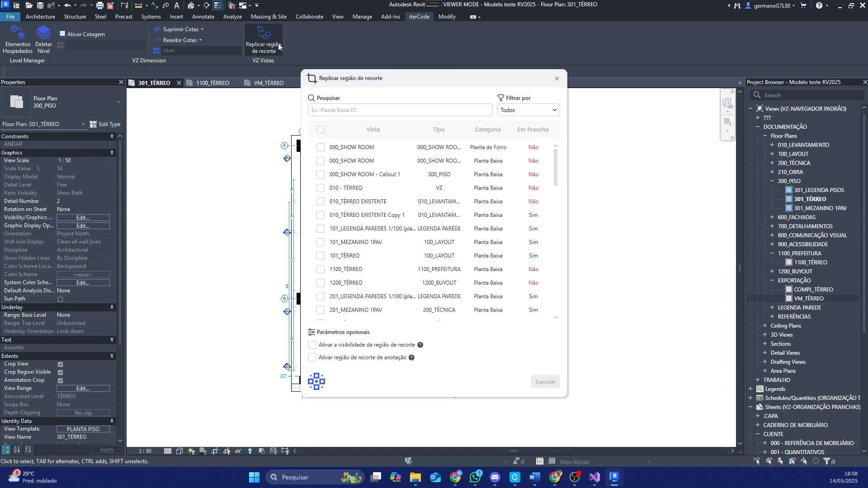
Task: Expand Ceiling Plans in Project Browser
Action: 765,326
